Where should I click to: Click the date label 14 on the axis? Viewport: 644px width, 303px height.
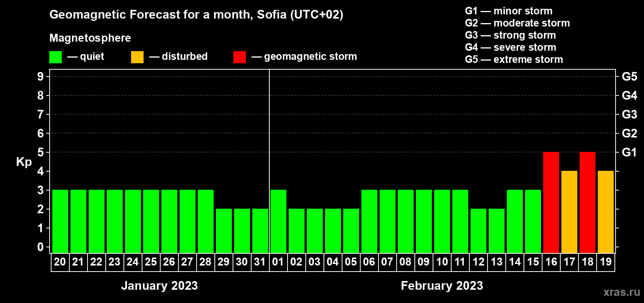tap(514, 262)
